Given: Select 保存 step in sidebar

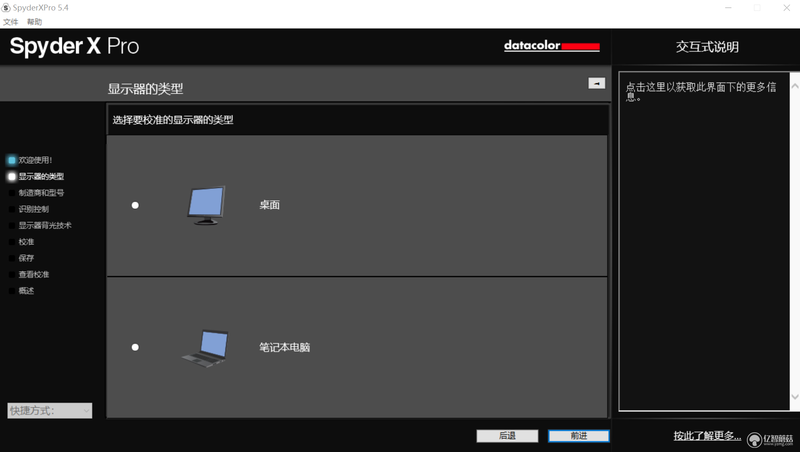Looking at the screenshot, I should tap(26, 258).
